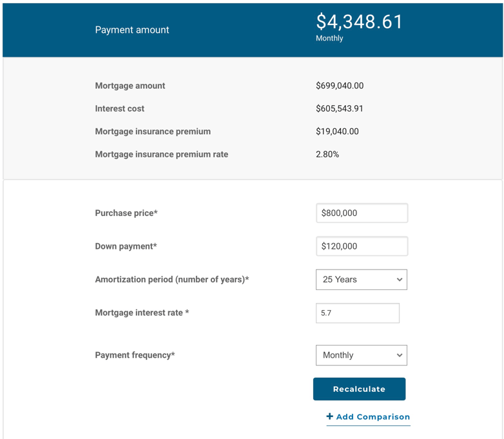Open the Amortization period dropdown
The height and width of the screenshot is (439, 504).
[361, 279]
